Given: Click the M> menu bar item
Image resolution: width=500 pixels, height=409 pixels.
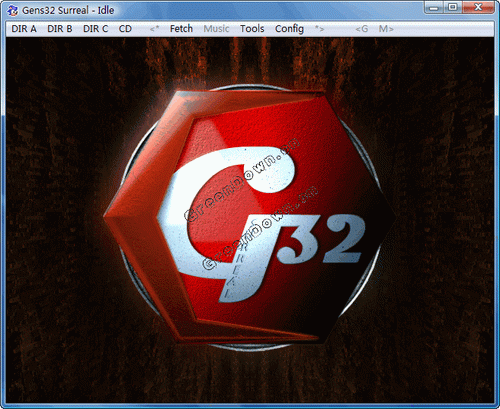Looking at the screenshot, I should point(386,29).
